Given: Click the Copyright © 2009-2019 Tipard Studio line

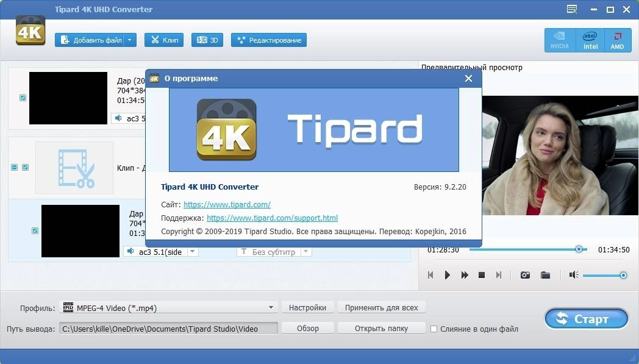Looking at the screenshot, I should pos(313,232).
